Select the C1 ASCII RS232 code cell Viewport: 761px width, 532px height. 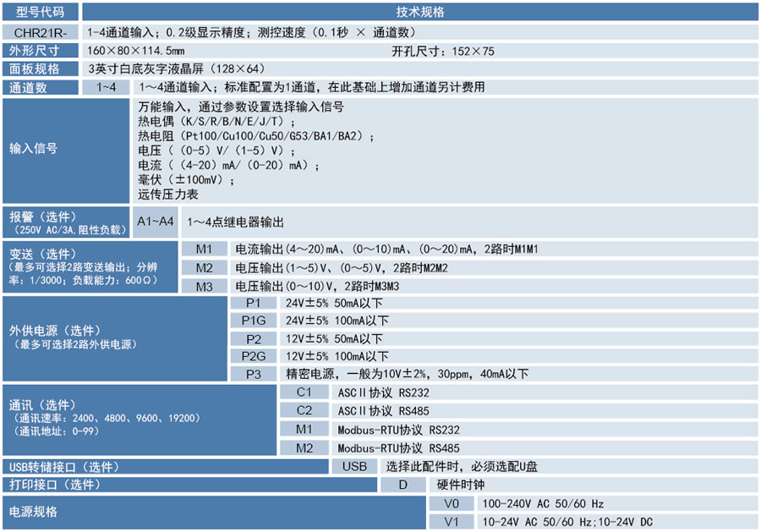coord(304,392)
